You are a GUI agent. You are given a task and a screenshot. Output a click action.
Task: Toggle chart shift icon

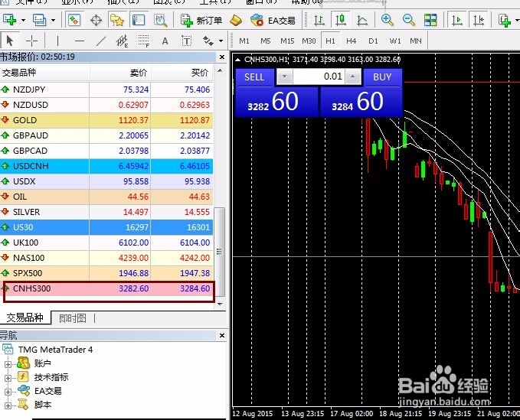click(x=478, y=20)
